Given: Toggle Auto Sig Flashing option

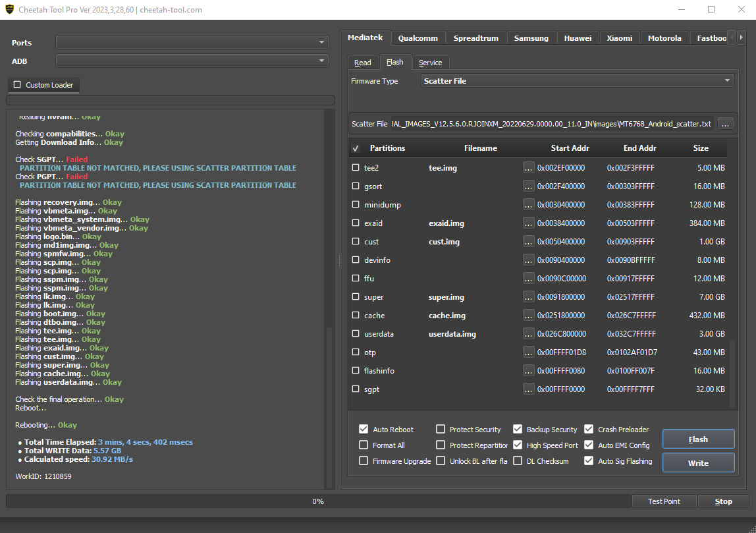Looking at the screenshot, I should [589, 461].
